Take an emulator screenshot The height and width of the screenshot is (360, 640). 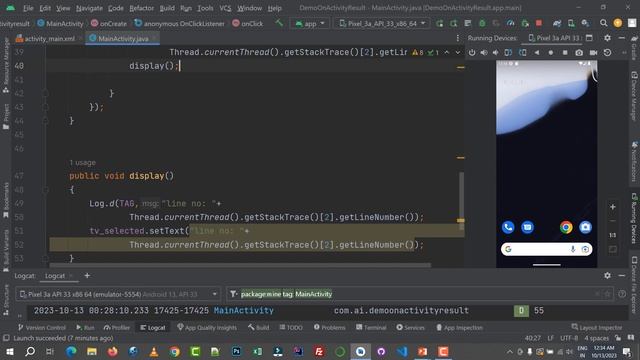click(579, 53)
